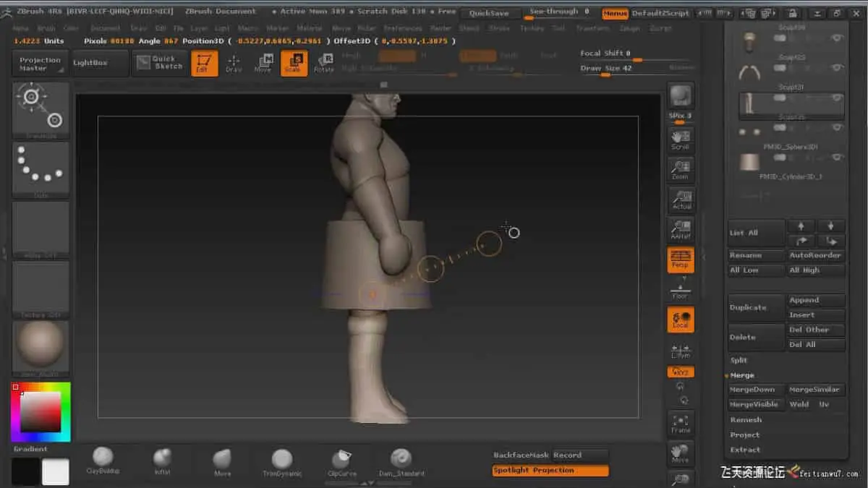The width and height of the screenshot is (868, 488).
Task: Move selected subtool down with the down arrow
Action: (x=830, y=226)
